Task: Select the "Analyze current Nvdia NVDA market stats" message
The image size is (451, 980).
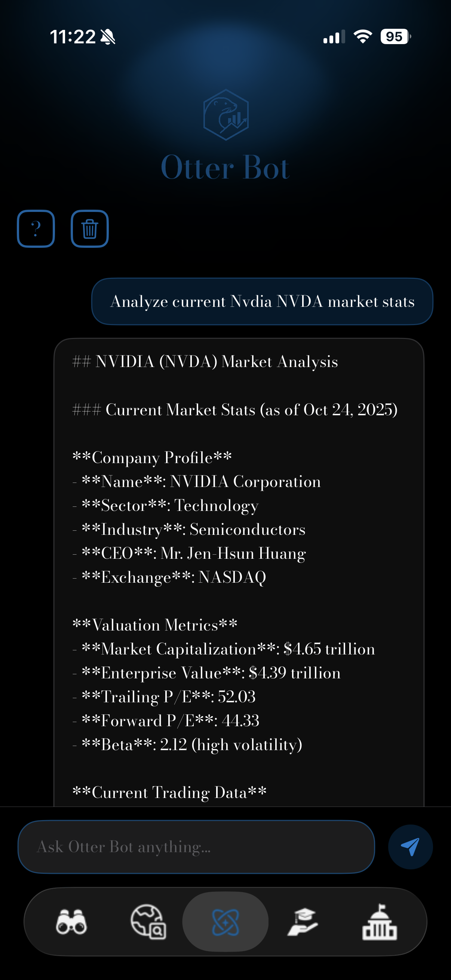Action: 262,301
